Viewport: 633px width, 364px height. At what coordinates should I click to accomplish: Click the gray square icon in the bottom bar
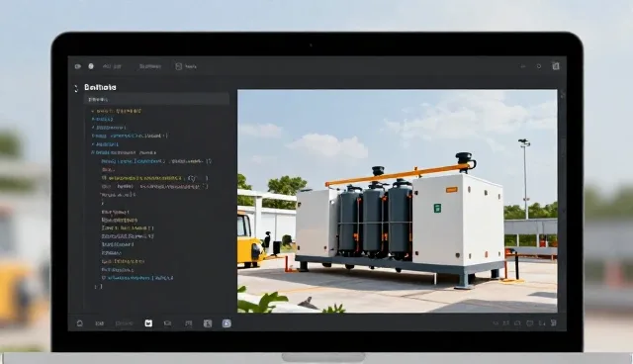click(x=208, y=323)
